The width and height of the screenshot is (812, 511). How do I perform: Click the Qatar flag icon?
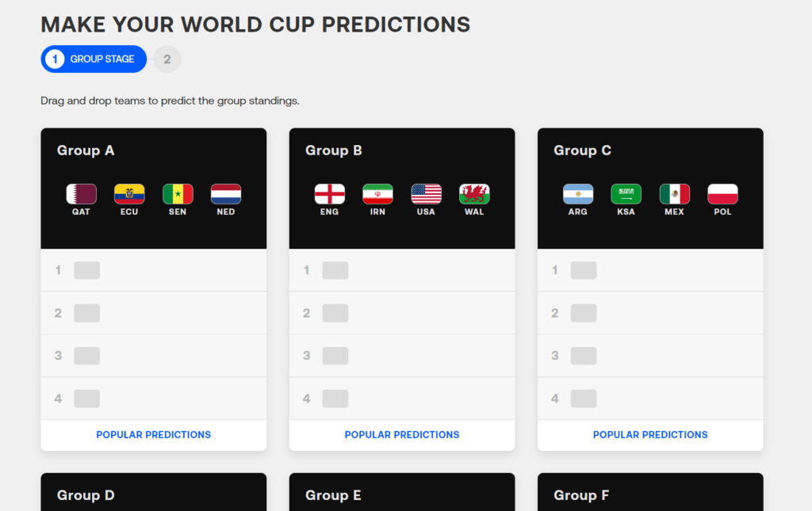[81, 194]
